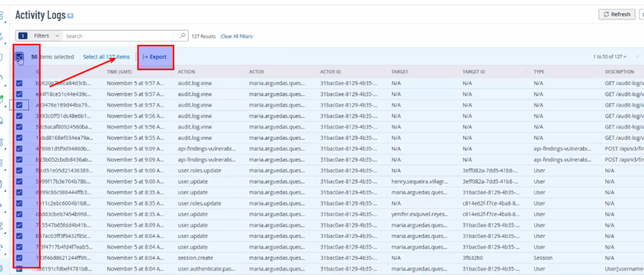Sort by the ACTION column header

[x=186, y=72]
